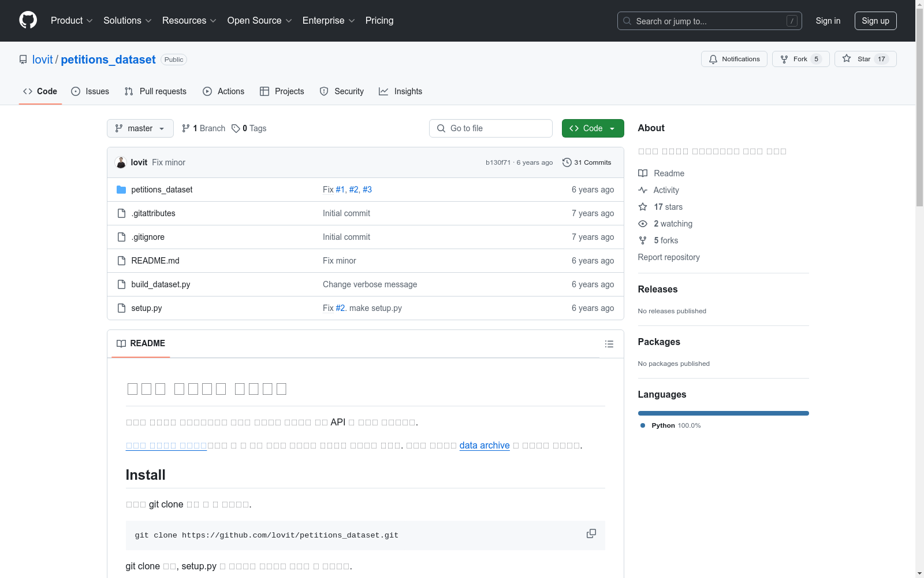
Task: Focus the Search or jump to field
Action: click(710, 21)
